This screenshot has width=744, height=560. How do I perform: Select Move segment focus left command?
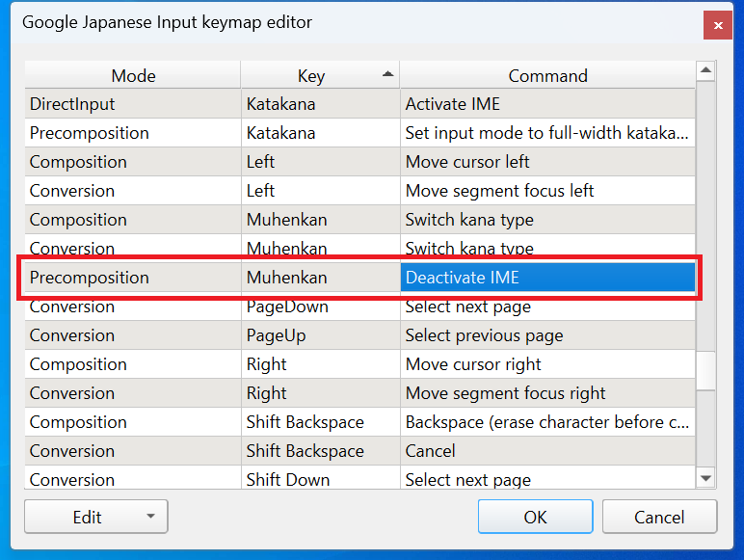pos(547,190)
